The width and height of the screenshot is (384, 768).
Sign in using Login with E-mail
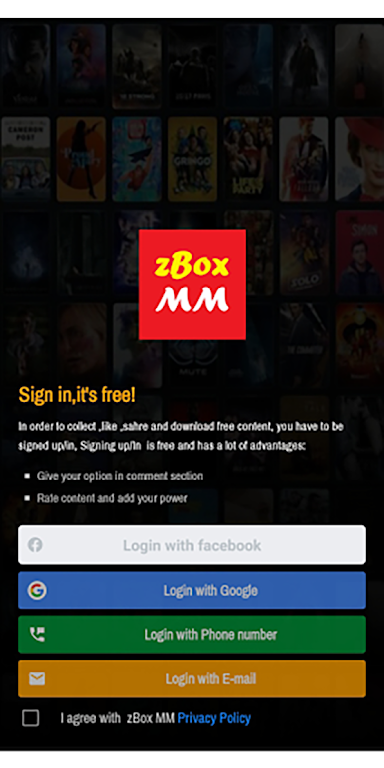coord(192,679)
